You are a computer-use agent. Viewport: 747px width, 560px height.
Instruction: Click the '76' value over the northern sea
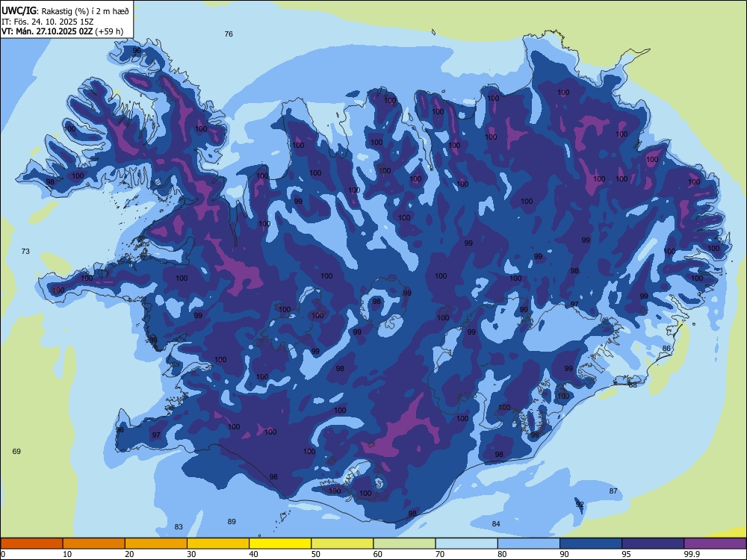click(x=229, y=34)
